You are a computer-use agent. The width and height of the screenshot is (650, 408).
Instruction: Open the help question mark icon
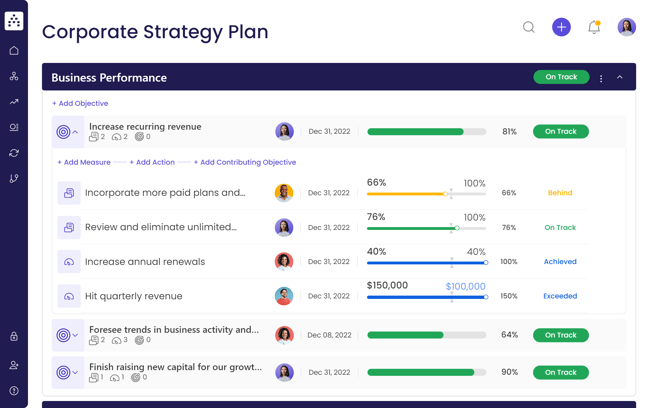(x=14, y=391)
